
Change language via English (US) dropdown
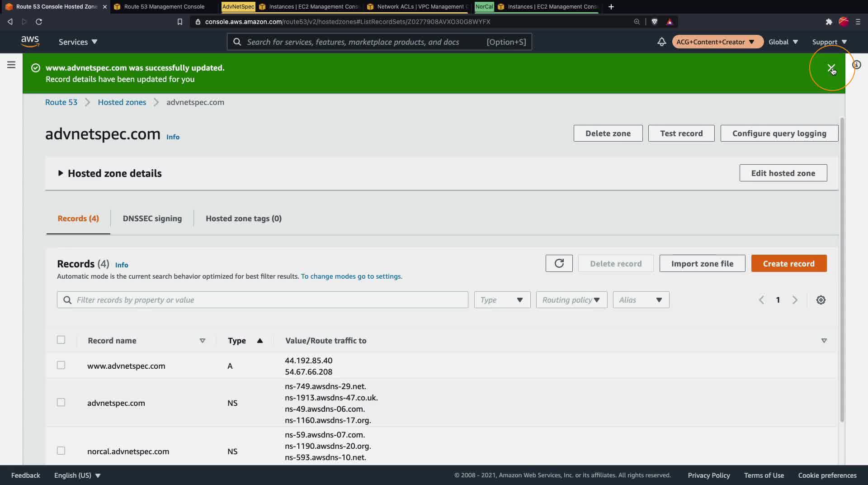click(77, 475)
